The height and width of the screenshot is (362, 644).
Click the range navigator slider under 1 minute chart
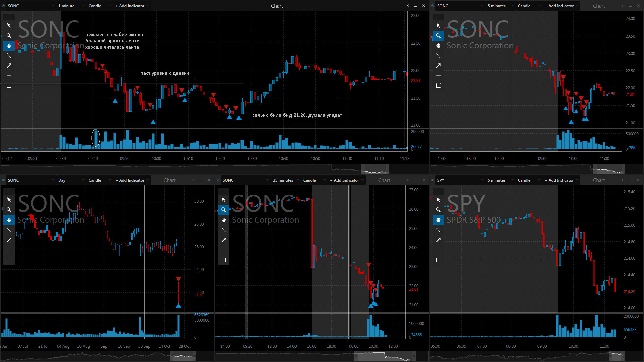tap(375, 168)
